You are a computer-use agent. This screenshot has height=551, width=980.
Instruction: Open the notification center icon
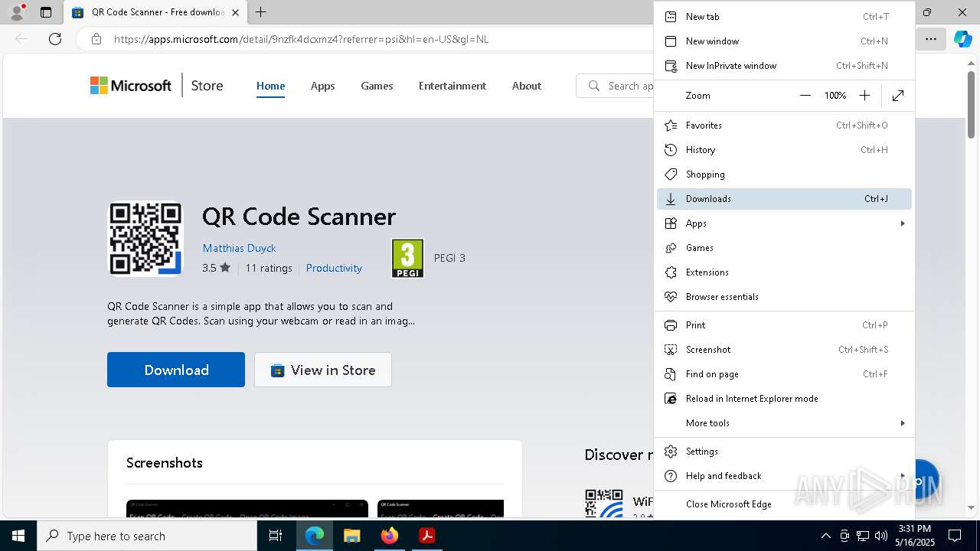[955, 536]
